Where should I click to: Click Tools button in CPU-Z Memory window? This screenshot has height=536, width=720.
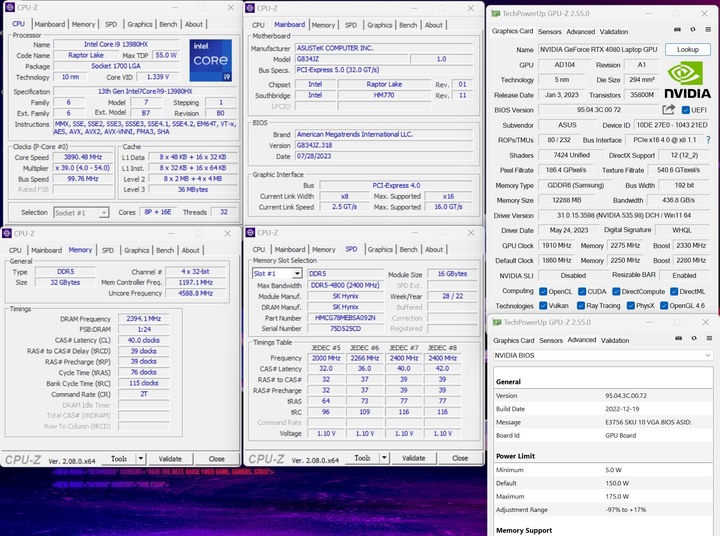click(x=118, y=458)
